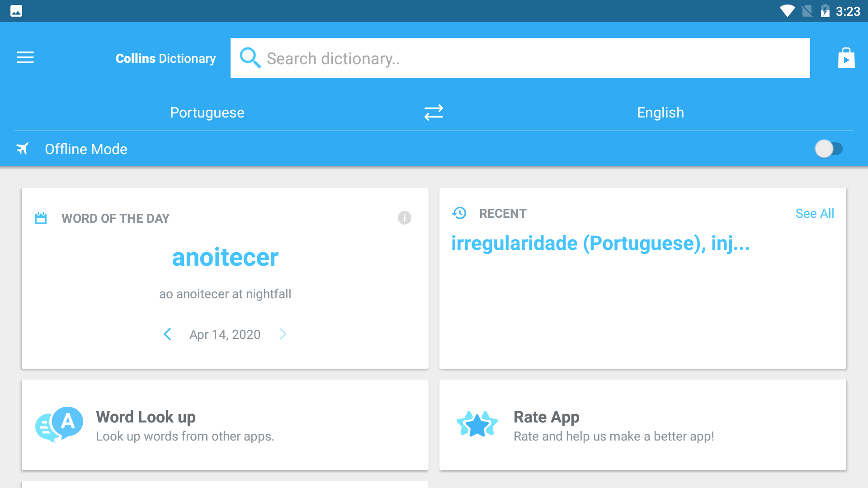Open recent entry irregularidade (Portuguese)
868x488 pixels.
600,244
